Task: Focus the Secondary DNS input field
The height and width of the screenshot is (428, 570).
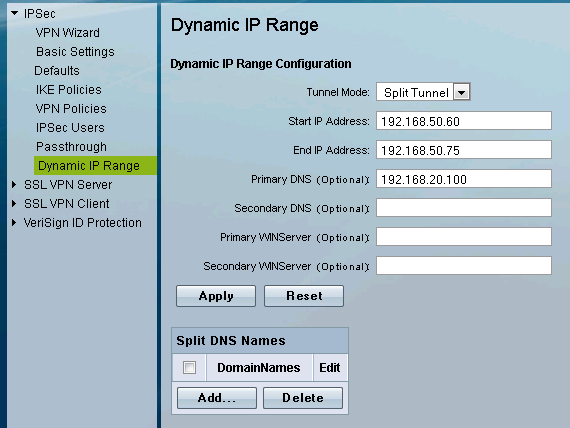Action: 464,208
